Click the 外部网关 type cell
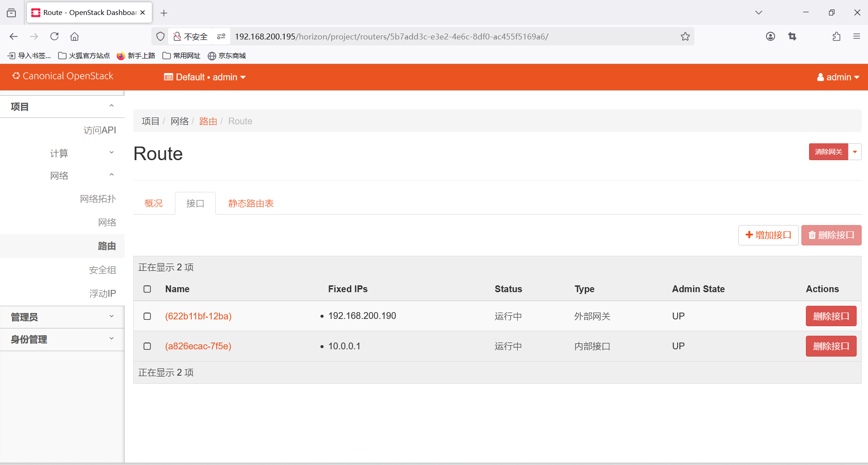 click(x=592, y=316)
